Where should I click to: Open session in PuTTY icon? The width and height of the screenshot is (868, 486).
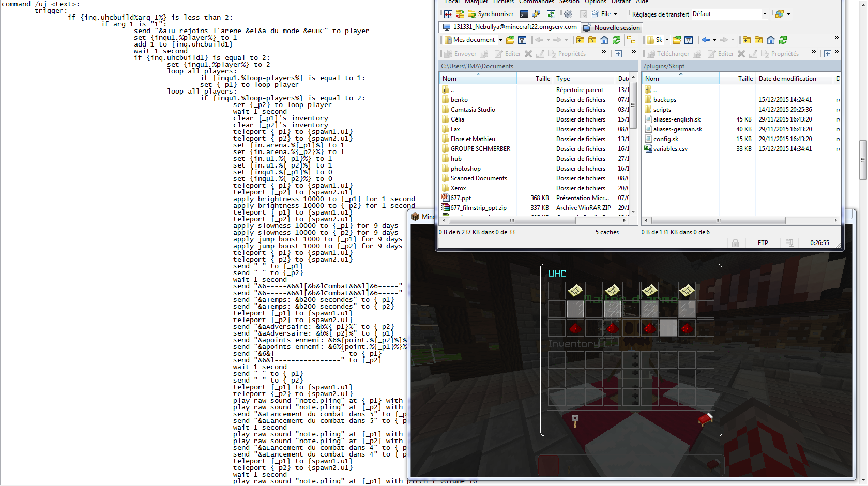coord(536,14)
